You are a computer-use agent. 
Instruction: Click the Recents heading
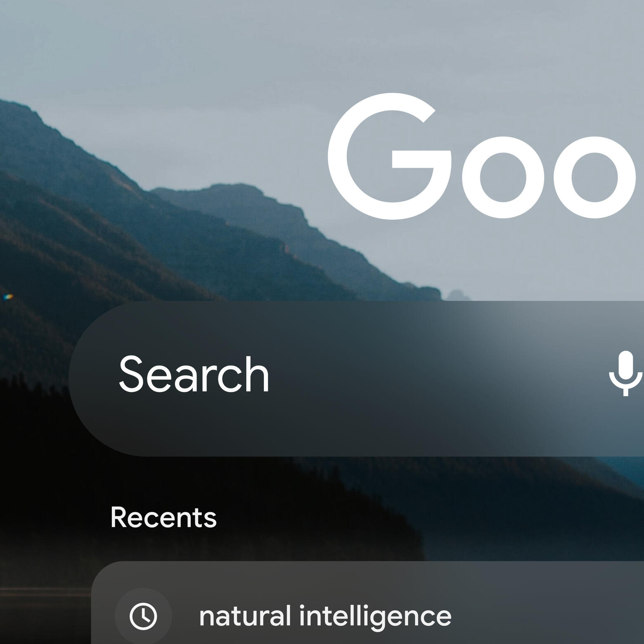[x=163, y=517]
